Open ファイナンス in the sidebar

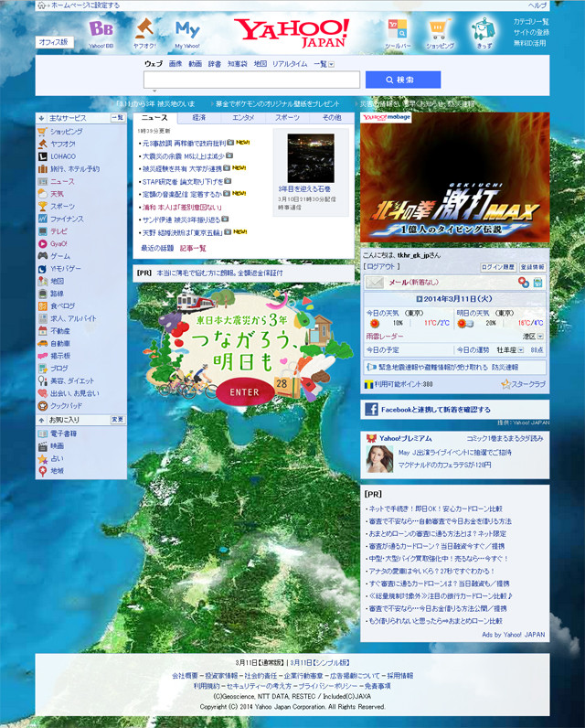[67, 219]
